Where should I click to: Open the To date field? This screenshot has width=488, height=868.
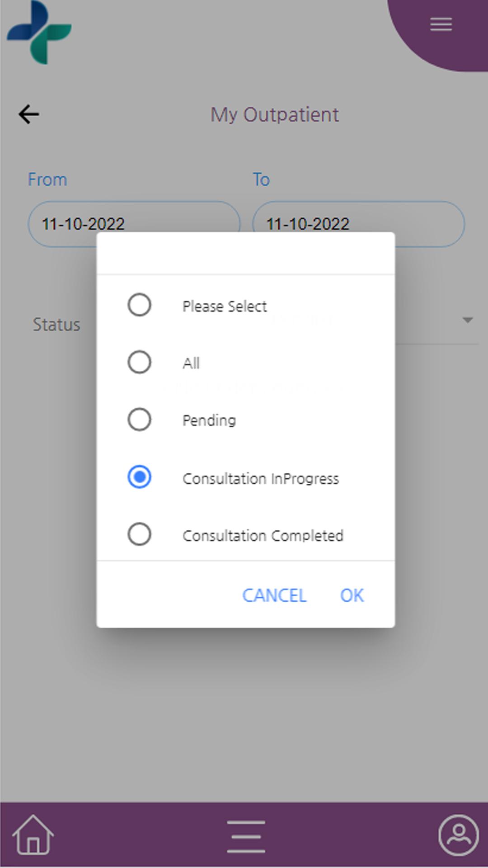point(358,224)
